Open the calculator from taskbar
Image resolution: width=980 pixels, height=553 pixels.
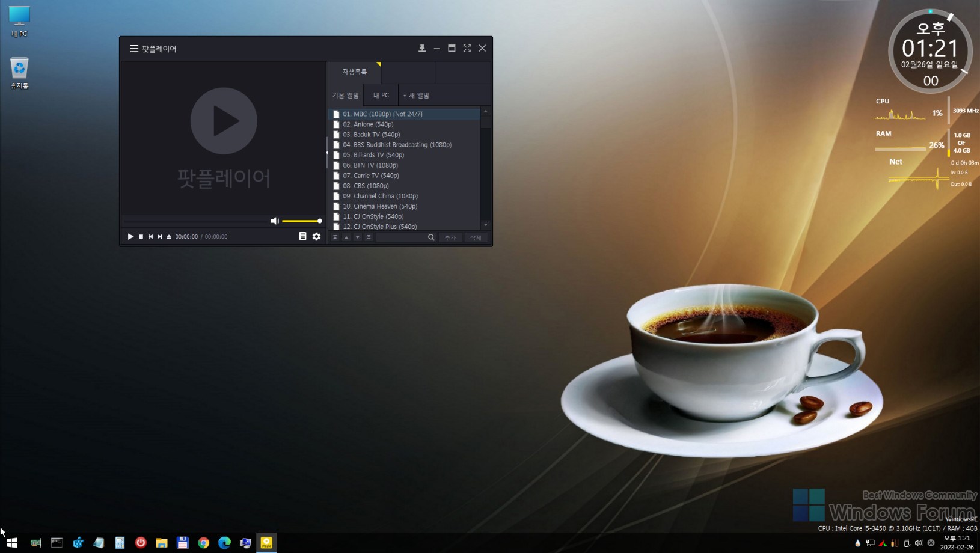click(120, 543)
